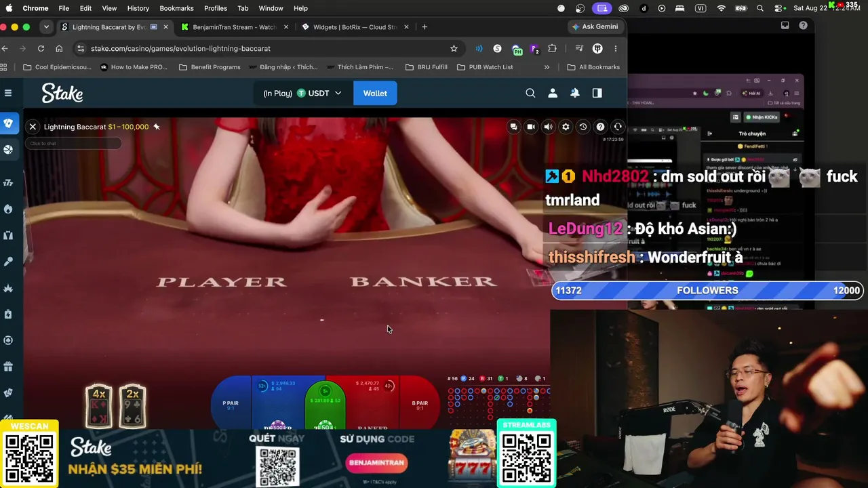
Task: Expand the Chrome tab search dropdown
Action: click(46, 27)
